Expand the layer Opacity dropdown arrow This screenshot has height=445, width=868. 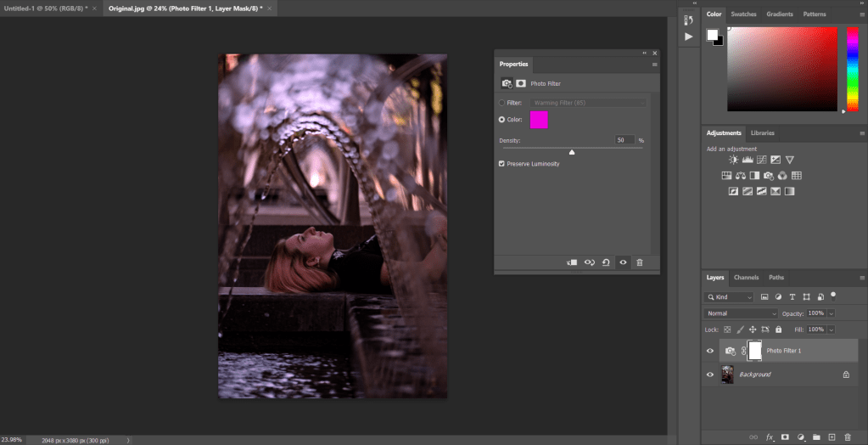click(831, 313)
